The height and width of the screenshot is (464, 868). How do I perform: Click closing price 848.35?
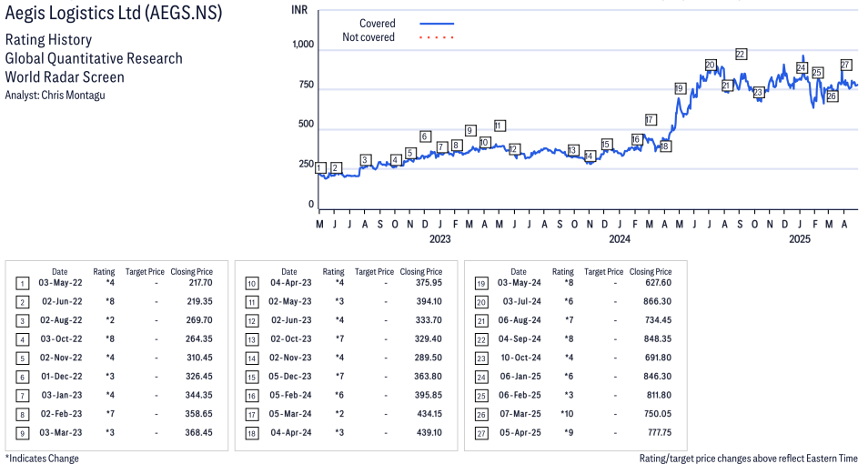click(658, 338)
